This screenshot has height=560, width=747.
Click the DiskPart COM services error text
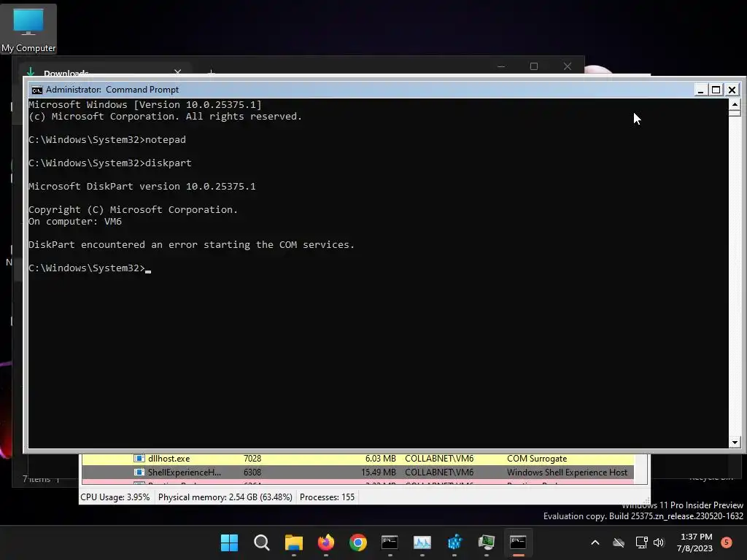click(192, 245)
